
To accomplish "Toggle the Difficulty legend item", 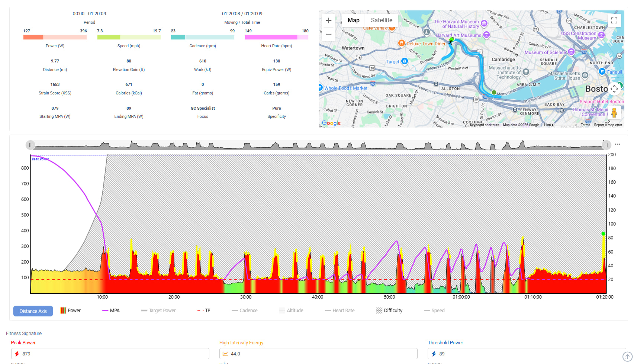I will point(389,310).
